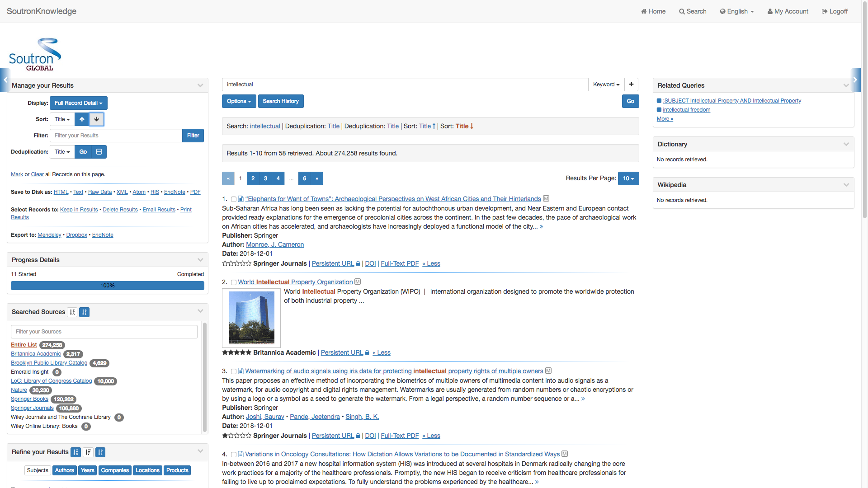This screenshot has height=488, width=868.
Task: Collapse the right panel with the arrow tab
Action: coord(855,80)
